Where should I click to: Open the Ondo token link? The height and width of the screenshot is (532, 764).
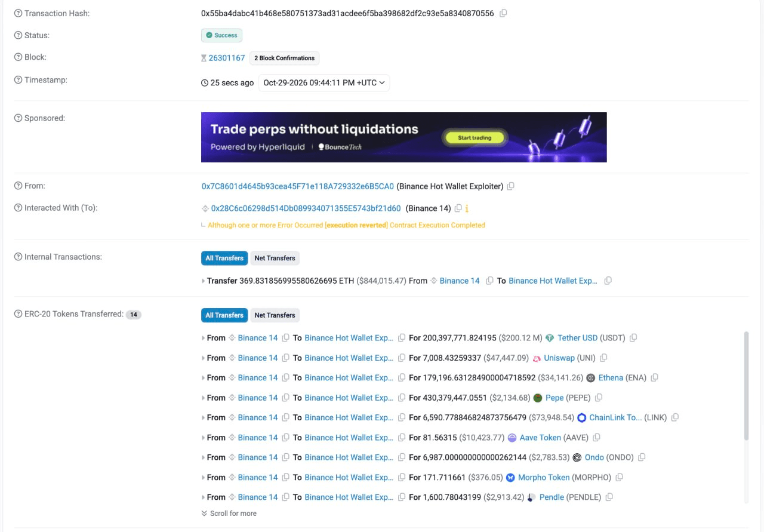pyautogui.click(x=594, y=457)
